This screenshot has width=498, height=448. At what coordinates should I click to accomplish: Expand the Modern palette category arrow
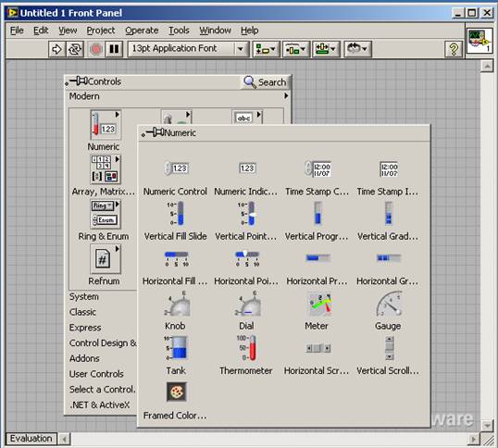[x=286, y=95]
